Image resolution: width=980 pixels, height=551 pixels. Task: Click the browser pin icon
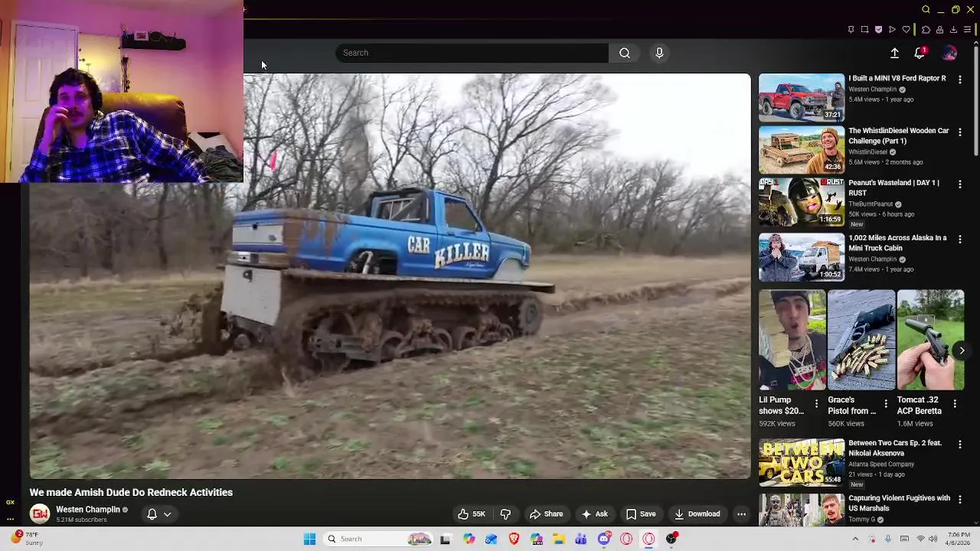pos(851,30)
